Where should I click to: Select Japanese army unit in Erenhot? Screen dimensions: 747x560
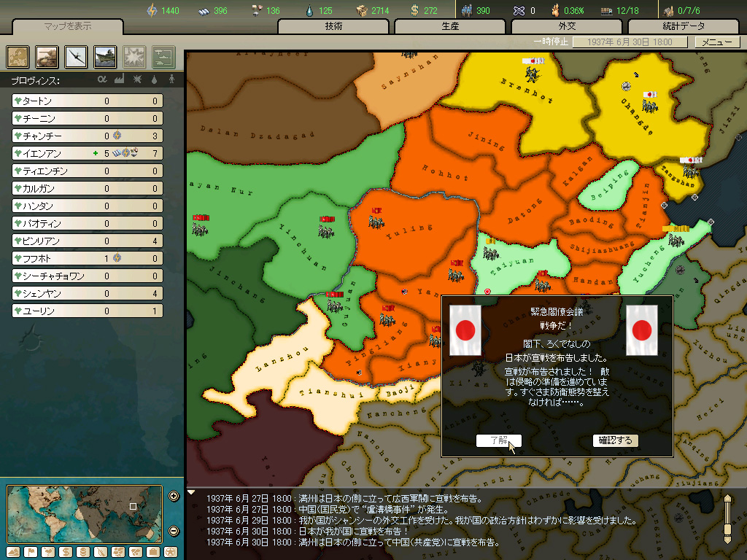click(x=533, y=70)
